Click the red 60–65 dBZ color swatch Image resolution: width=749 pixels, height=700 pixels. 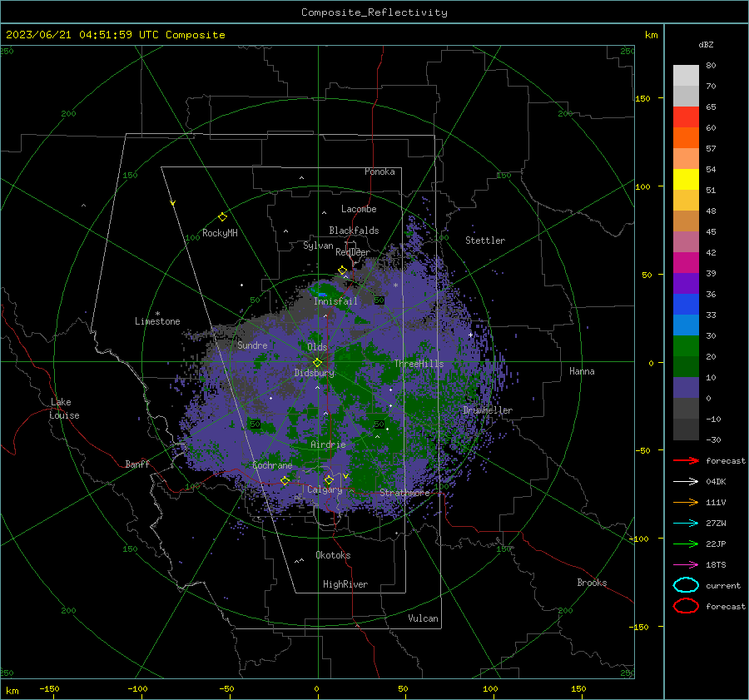[x=686, y=117]
